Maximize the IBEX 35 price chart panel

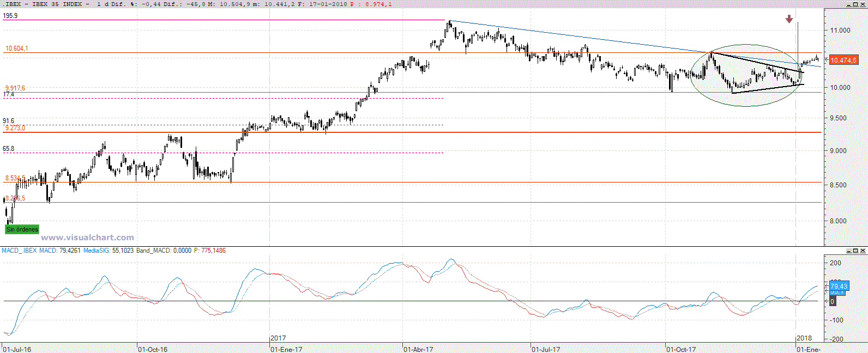855,4
